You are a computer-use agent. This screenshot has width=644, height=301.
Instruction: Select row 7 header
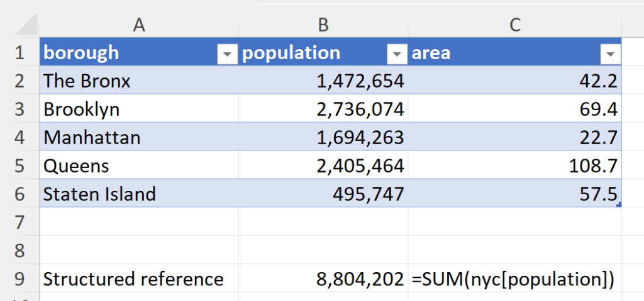pyautogui.click(x=19, y=222)
